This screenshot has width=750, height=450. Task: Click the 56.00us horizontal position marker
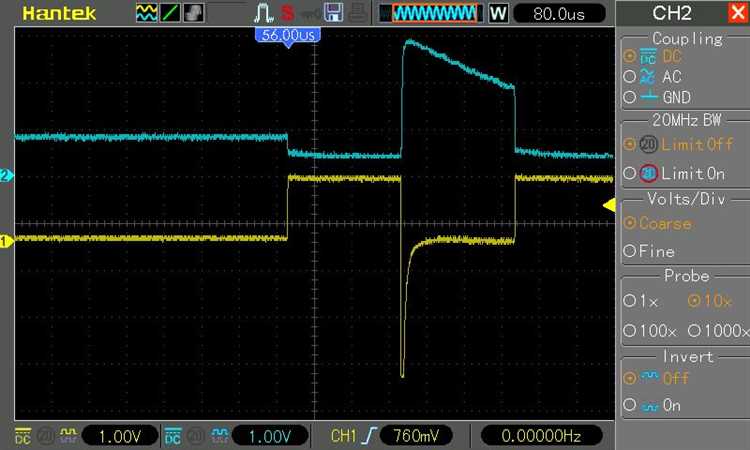click(x=288, y=36)
